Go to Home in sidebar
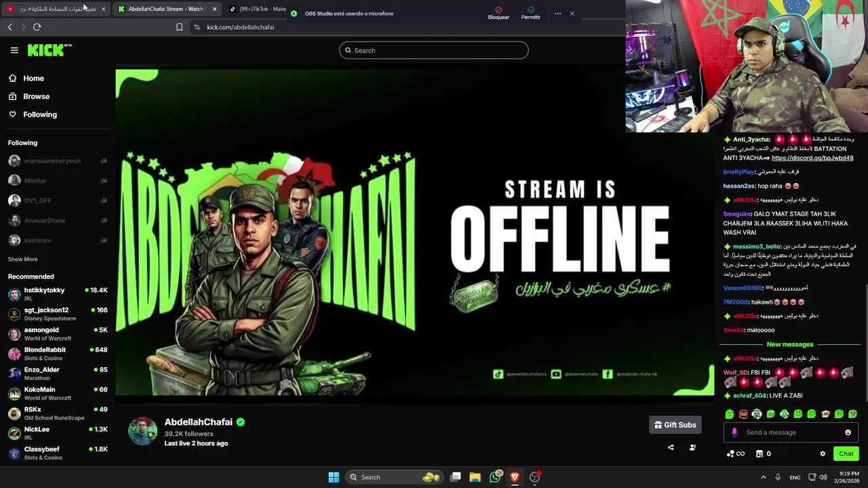868x488 pixels. (26, 79)
